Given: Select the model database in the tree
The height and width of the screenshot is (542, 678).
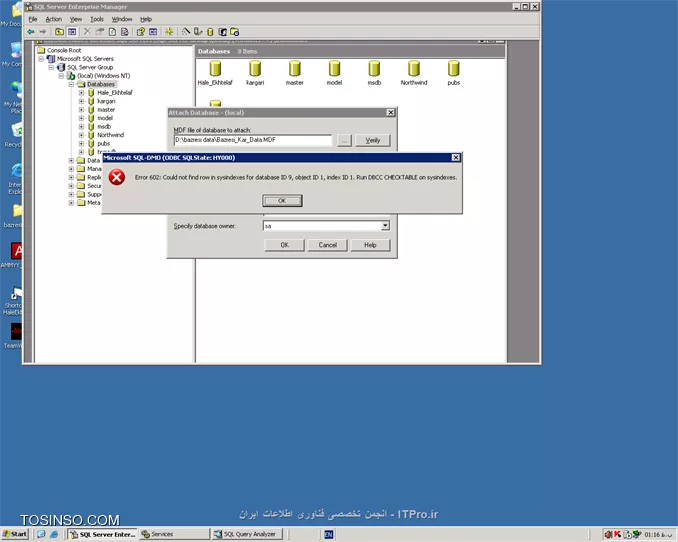Looking at the screenshot, I should point(105,118).
